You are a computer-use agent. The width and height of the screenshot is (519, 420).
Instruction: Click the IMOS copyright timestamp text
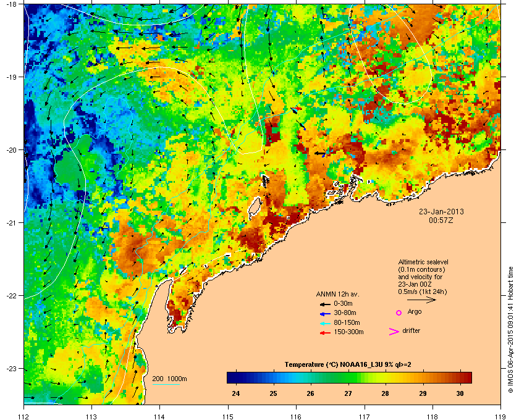coord(510,330)
